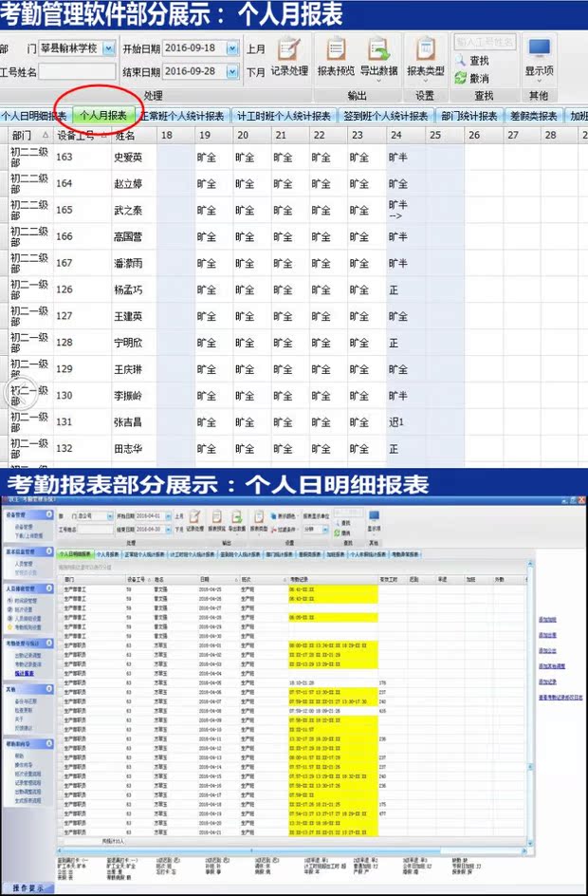Click 导出数据 in the lower window toolbar
Image resolution: width=588 pixels, height=896 pixels.
pyautogui.click(x=237, y=520)
